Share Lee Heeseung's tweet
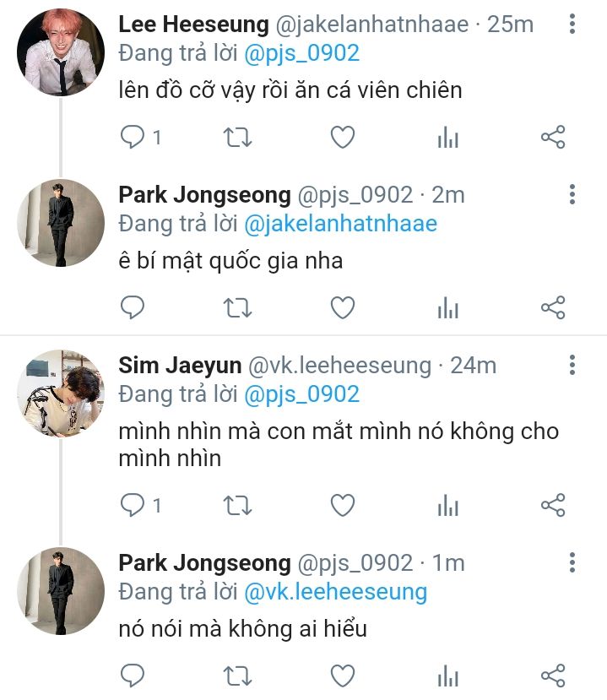This screenshot has height=700, width=607. [x=552, y=138]
